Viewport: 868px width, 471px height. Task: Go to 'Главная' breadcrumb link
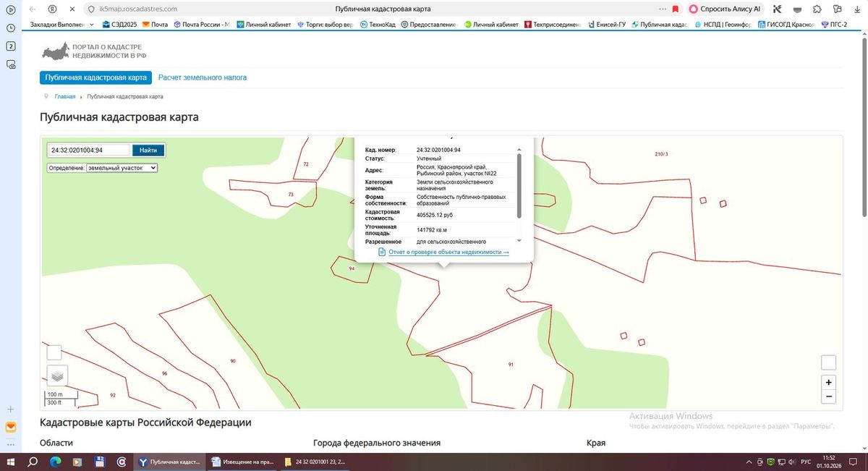coord(65,96)
